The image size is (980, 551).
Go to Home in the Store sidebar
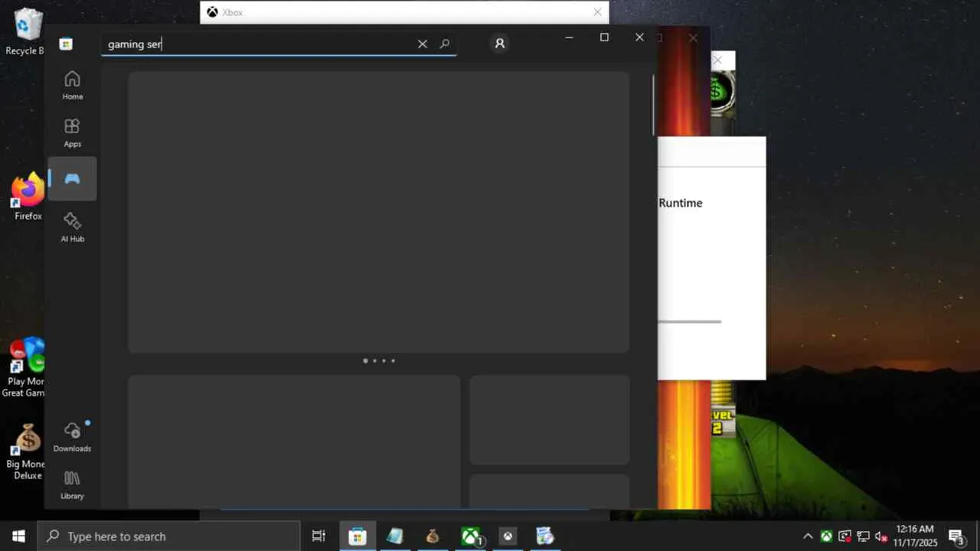click(72, 86)
